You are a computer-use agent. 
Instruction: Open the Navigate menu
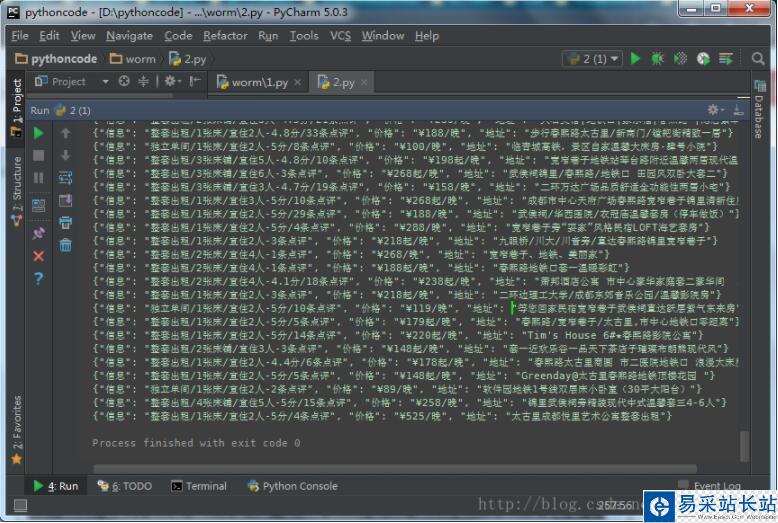click(129, 36)
